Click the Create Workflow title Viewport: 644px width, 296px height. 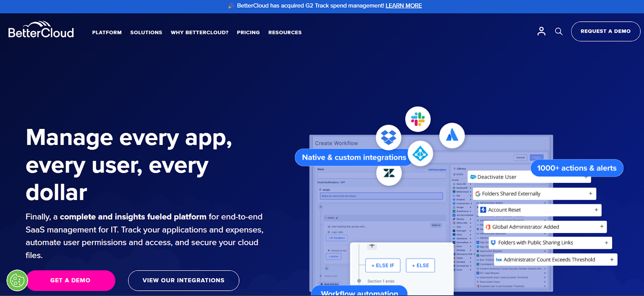point(336,143)
